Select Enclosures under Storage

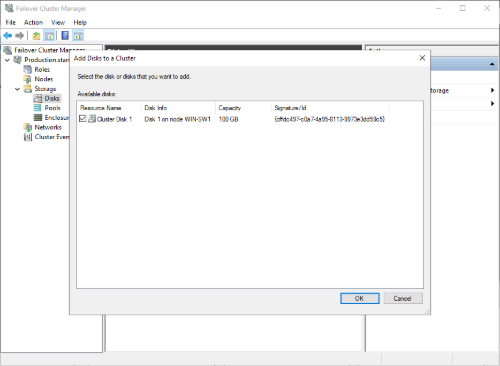[x=57, y=117]
